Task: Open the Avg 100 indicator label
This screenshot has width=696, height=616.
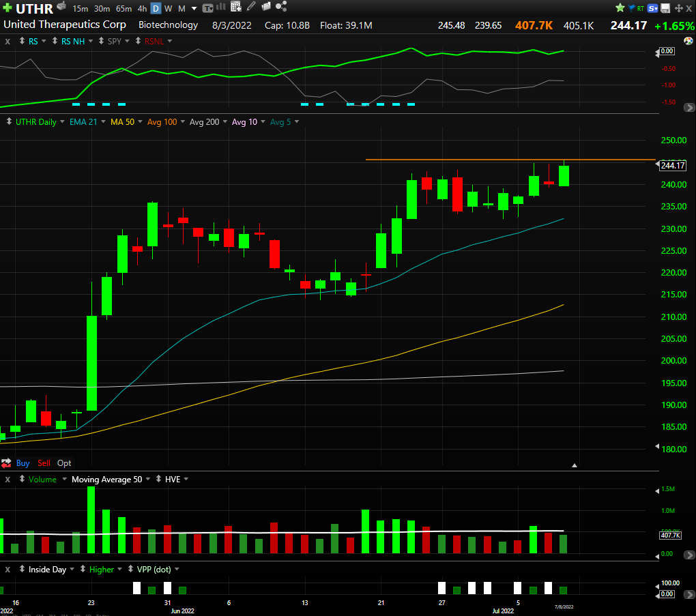Action: point(162,121)
